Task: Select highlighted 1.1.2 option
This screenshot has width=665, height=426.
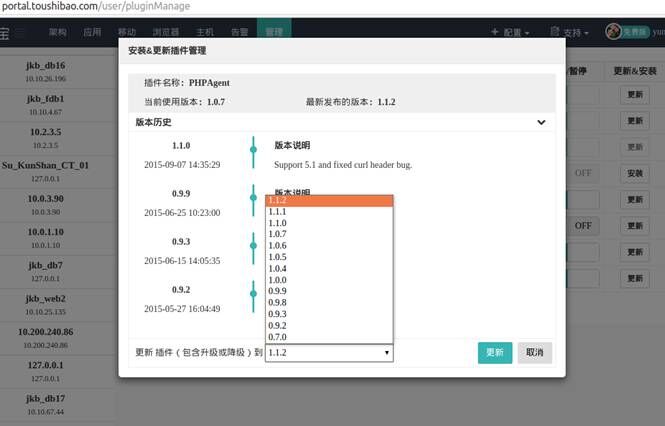Action: (x=329, y=200)
